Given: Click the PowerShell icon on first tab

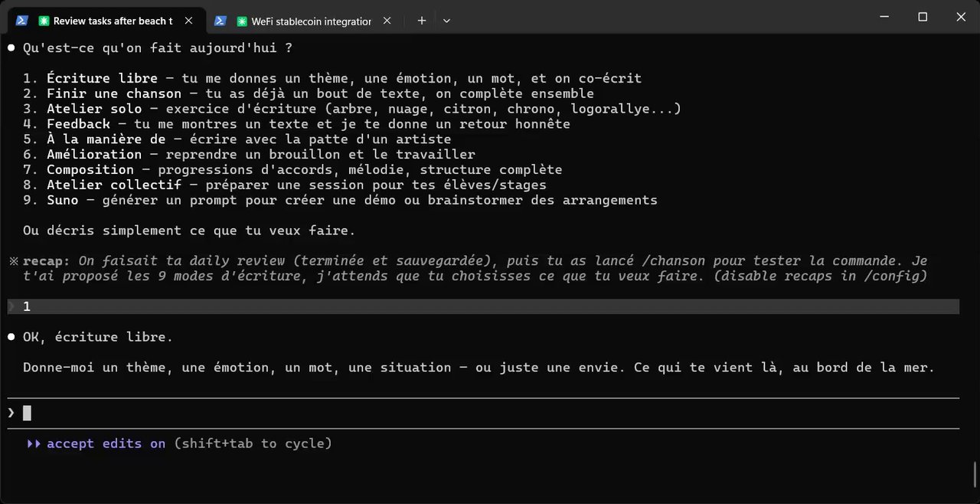Looking at the screenshot, I should click(22, 21).
